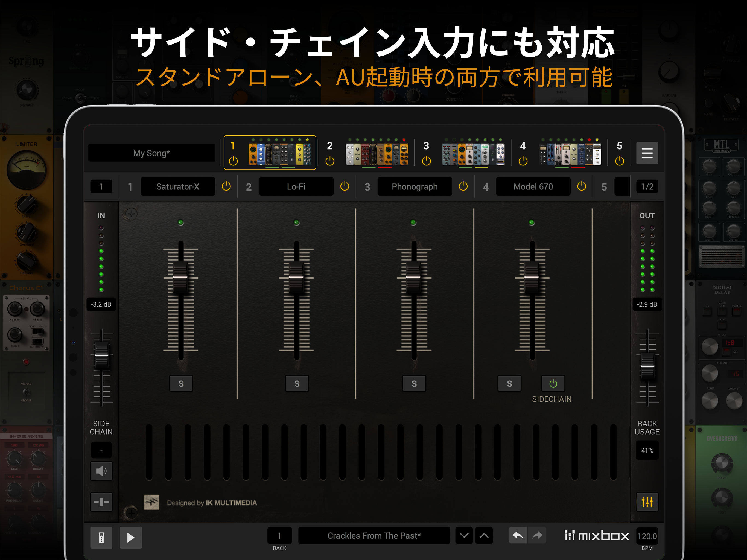This screenshot has width=747, height=560.
Task: Open the side chain source selector
Action: (x=101, y=450)
